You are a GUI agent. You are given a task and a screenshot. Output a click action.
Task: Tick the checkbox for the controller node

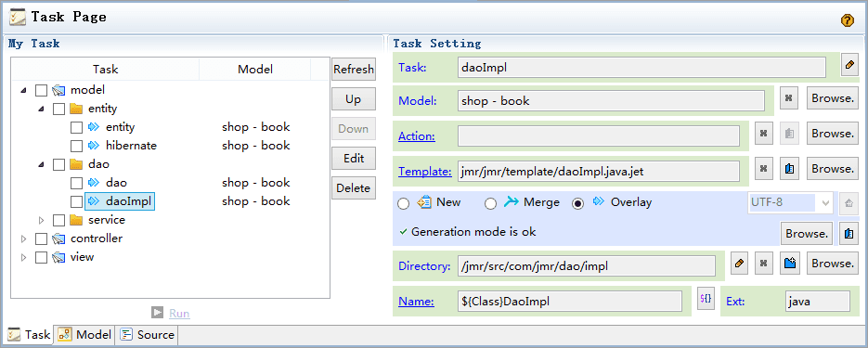(x=41, y=239)
